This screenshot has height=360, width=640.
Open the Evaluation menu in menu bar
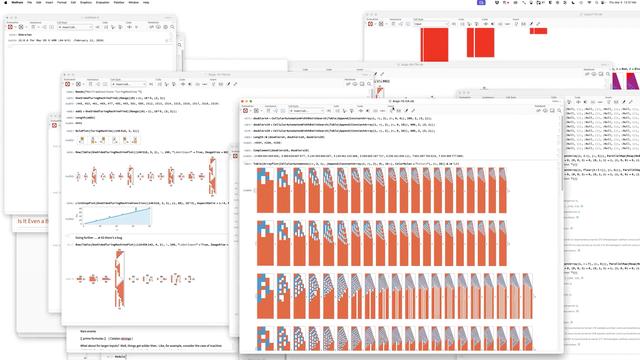(x=102, y=2)
